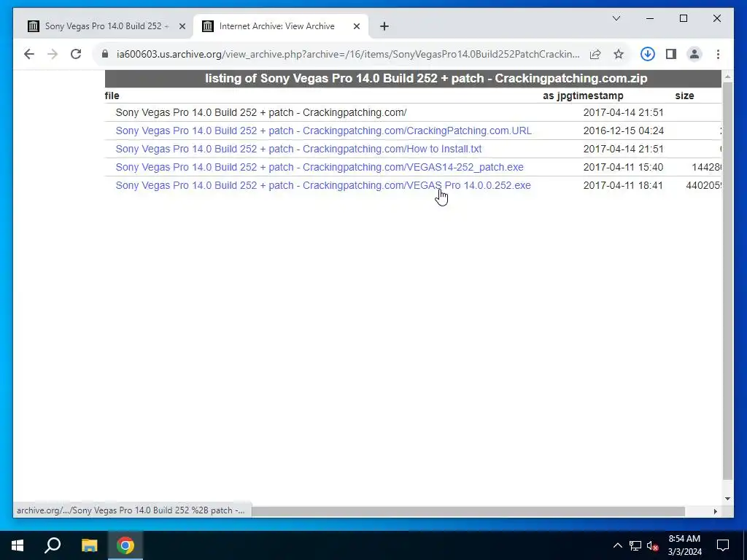Reload the current page
The width and height of the screenshot is (747, 560).
point(76,54)
